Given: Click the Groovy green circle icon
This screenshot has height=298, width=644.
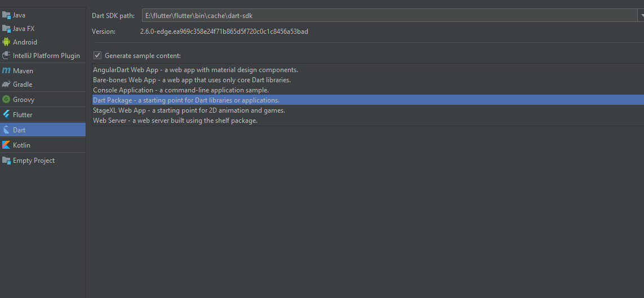Looking at the screenshot, I should tap(6, 99).
